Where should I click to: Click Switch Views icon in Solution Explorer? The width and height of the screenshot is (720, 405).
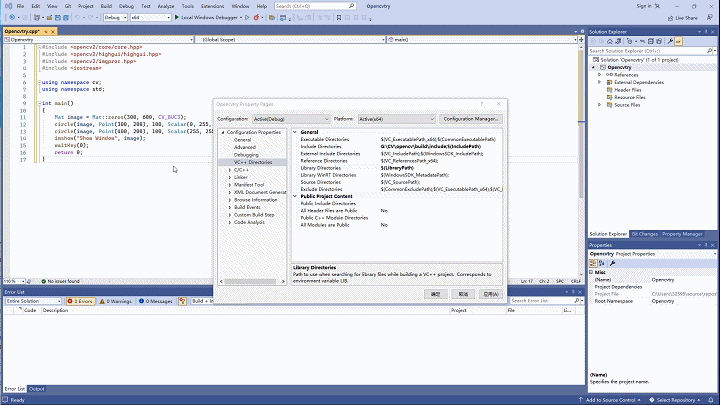pos(618,41)
